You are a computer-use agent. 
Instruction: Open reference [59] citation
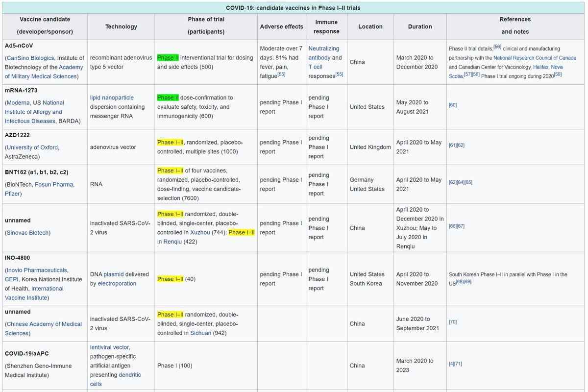tap(558, 75)
